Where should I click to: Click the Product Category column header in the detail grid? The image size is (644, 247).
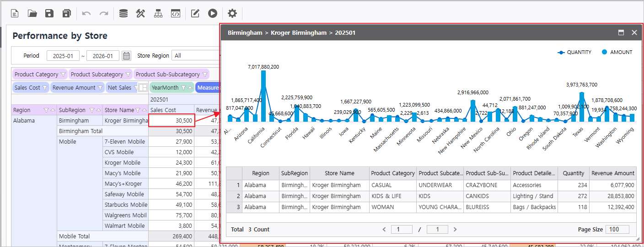point(393,173)
